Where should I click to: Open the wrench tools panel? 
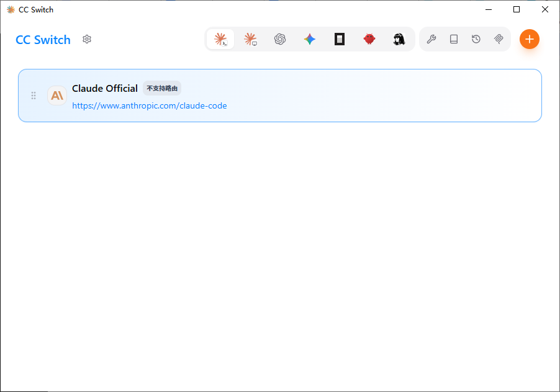pos(431,39)
